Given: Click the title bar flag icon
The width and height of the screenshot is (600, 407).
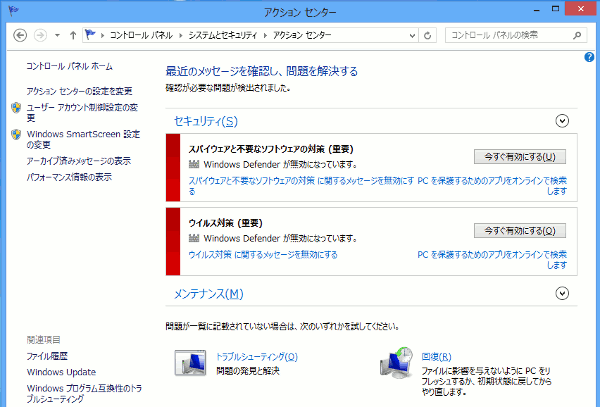Looking at the screenshot, I should (x=13, y=11).
